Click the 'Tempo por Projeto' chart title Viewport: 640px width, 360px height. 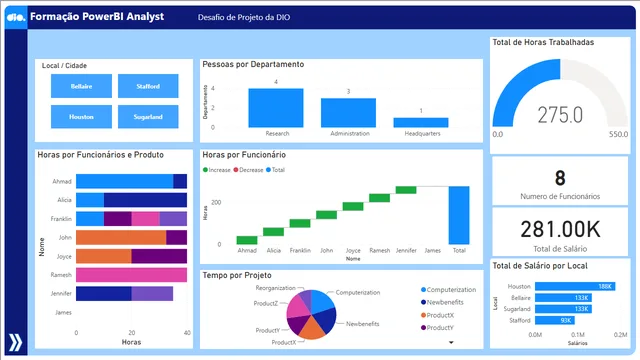tap(237, 276)
